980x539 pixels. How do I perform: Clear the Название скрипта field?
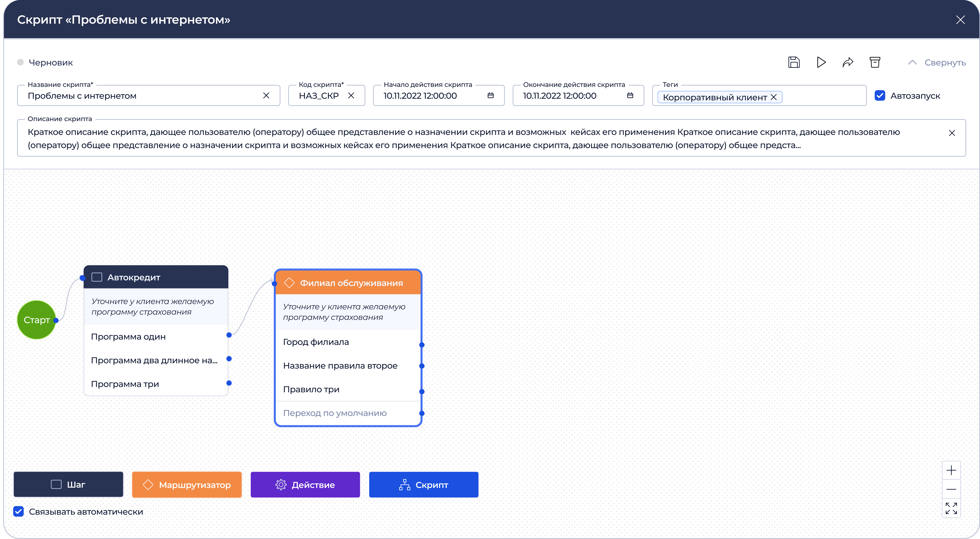pyautogui.click(x=266, y=95)
